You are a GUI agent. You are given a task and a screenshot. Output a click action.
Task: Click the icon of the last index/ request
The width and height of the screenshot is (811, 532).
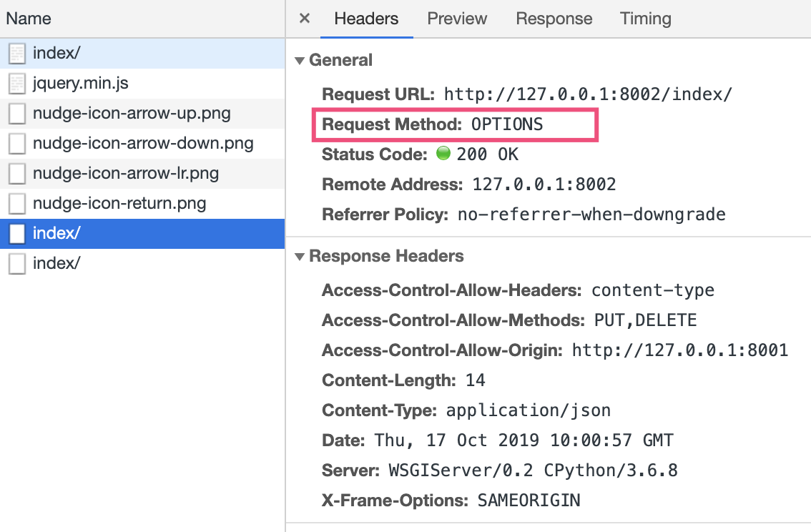tap(17, 264)
